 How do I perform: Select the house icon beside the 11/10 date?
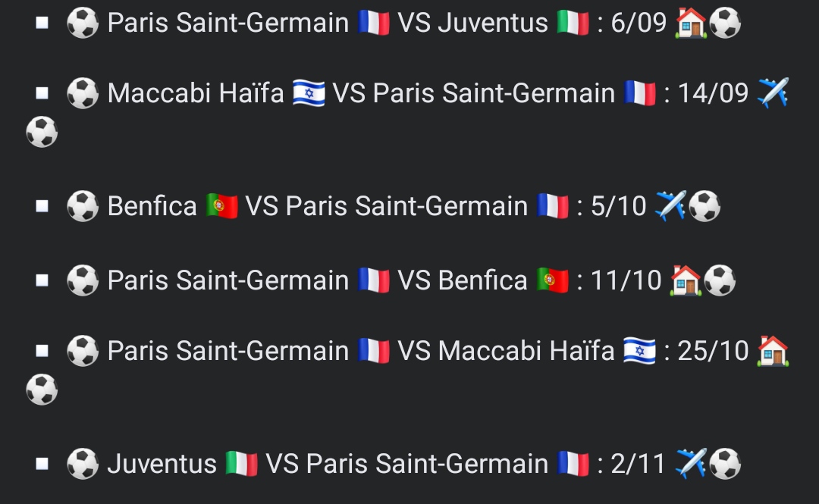pos(686,280)
